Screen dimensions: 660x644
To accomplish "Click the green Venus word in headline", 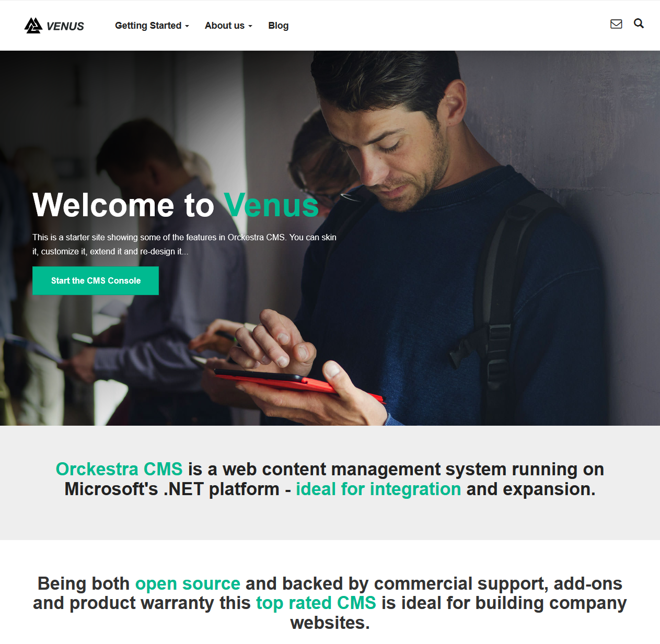I will (x=271, y=205).
